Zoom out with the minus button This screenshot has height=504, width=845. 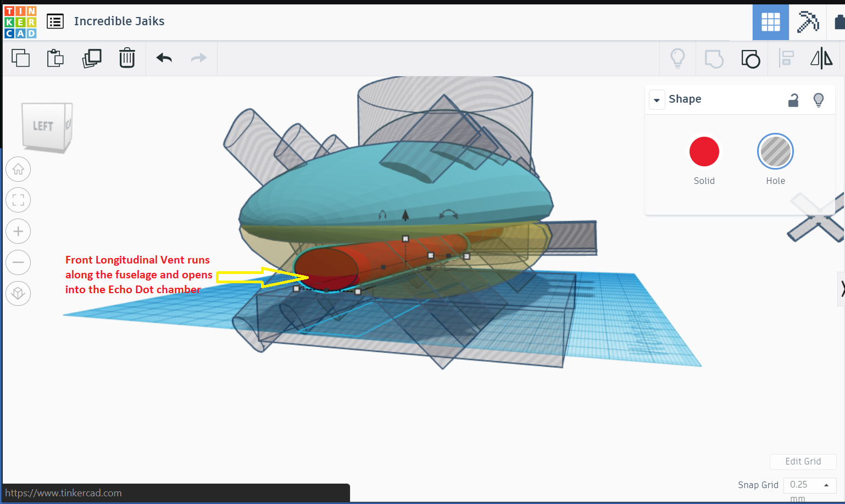click(18, 262)
